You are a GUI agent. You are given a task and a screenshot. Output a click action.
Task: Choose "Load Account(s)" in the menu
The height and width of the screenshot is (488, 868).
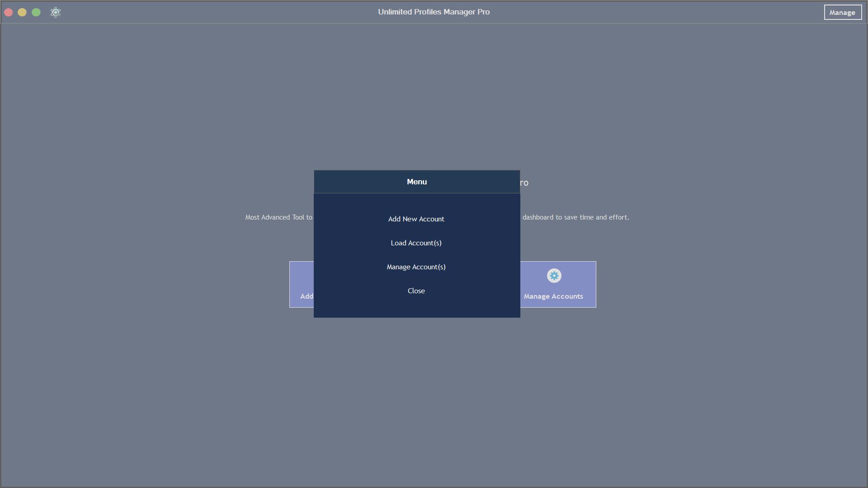coord(416,243)
